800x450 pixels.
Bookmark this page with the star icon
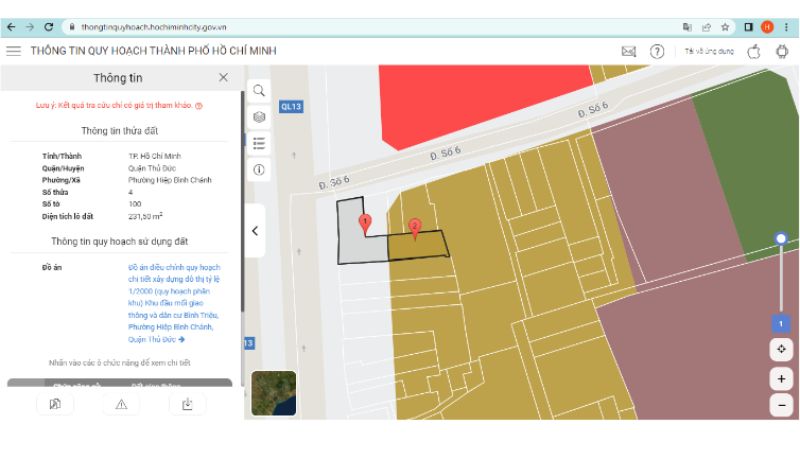pyautogui.click(x=725, y=27)
